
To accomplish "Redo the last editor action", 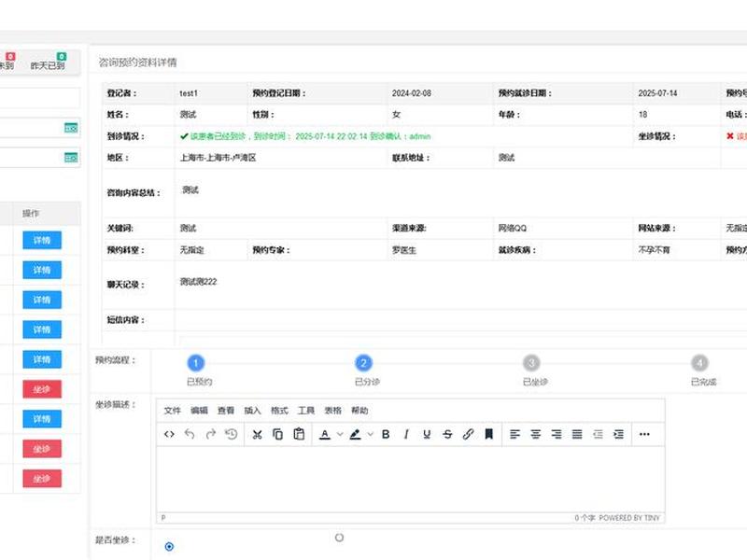I will click(211, 434).
